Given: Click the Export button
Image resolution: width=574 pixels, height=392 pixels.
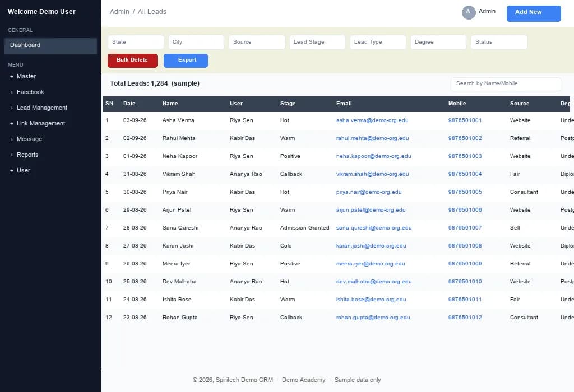Looking at the screenshot, I should click(x=186, y=60).
